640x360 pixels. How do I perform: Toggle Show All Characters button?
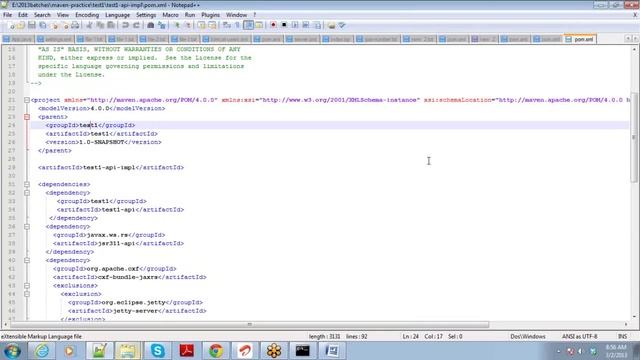[x=238, y=25]
